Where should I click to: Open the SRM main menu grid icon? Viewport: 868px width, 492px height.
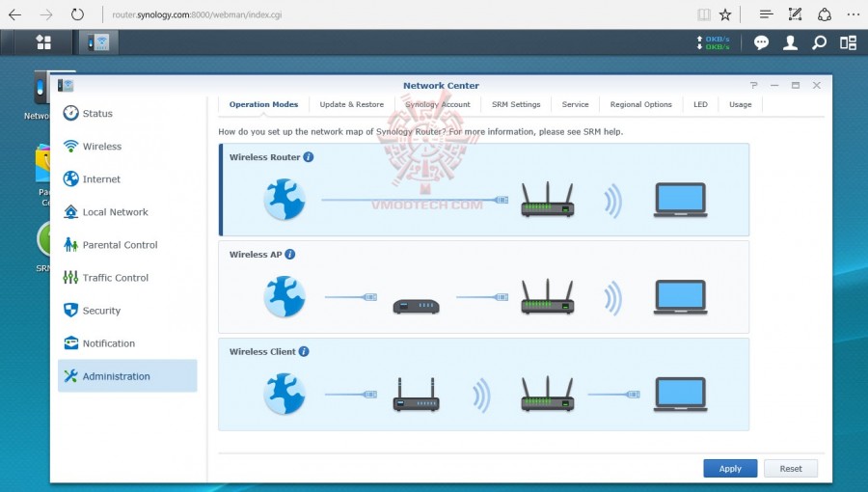[x=43, y=42]
